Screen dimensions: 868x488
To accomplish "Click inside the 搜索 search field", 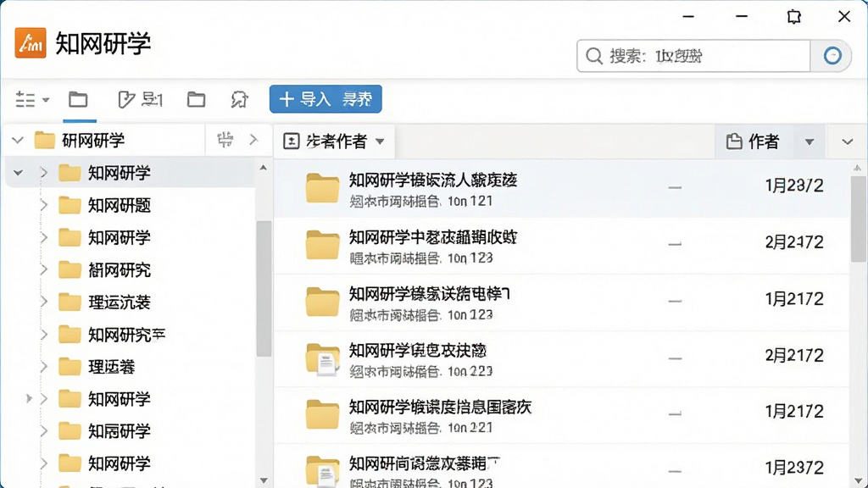I will [693, 56].
